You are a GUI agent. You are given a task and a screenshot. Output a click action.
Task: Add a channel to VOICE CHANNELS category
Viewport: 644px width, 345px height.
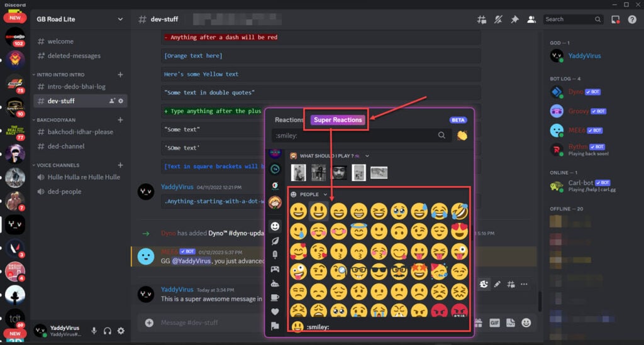coord(120,165)
